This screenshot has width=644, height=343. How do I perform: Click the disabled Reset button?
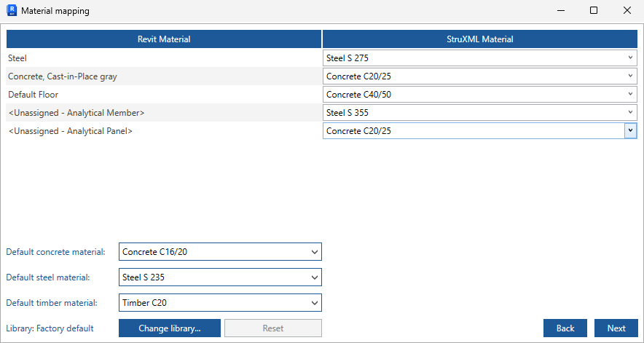point(273,328)
